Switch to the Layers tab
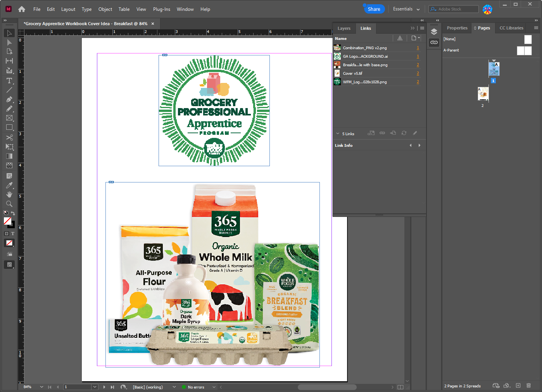 [x=344, y=28]
